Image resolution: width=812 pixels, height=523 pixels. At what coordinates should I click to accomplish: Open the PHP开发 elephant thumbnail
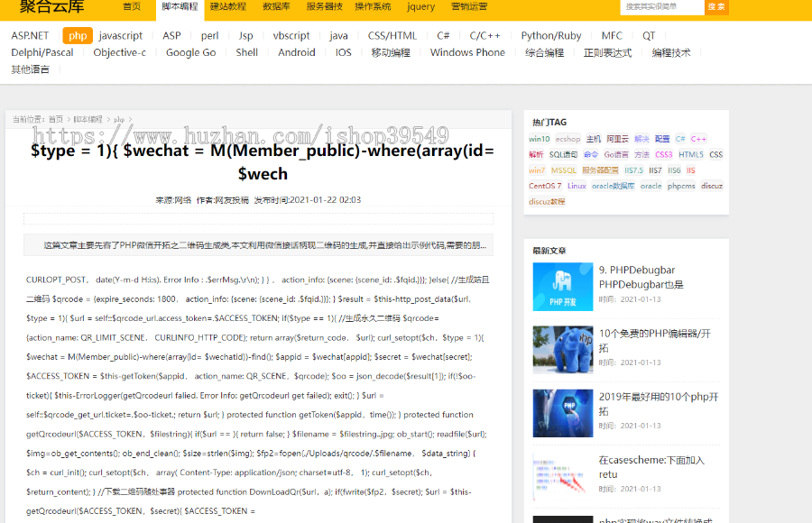(x=563, y=287)
